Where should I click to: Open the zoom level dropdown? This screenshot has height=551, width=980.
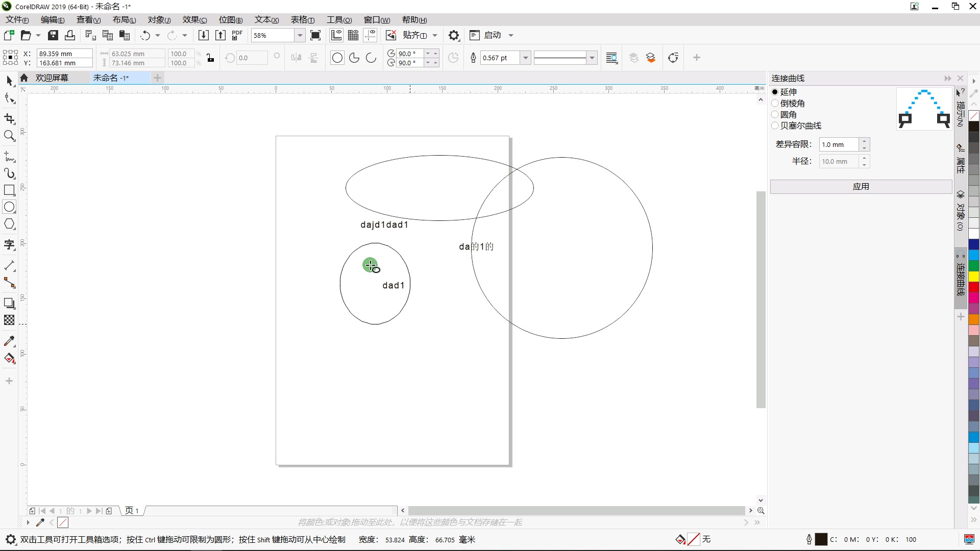(300, 35)
